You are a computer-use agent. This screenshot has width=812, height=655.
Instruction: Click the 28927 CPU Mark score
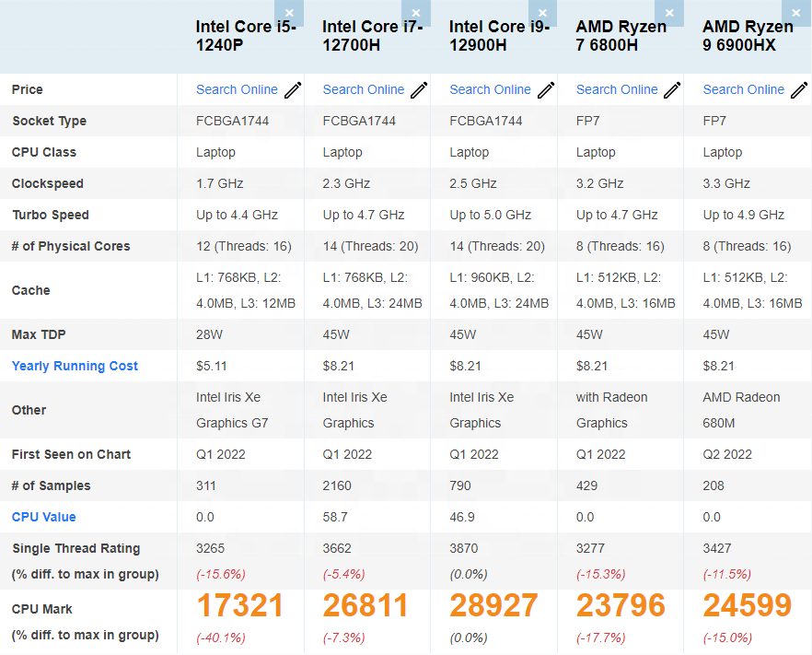(493, 605)
